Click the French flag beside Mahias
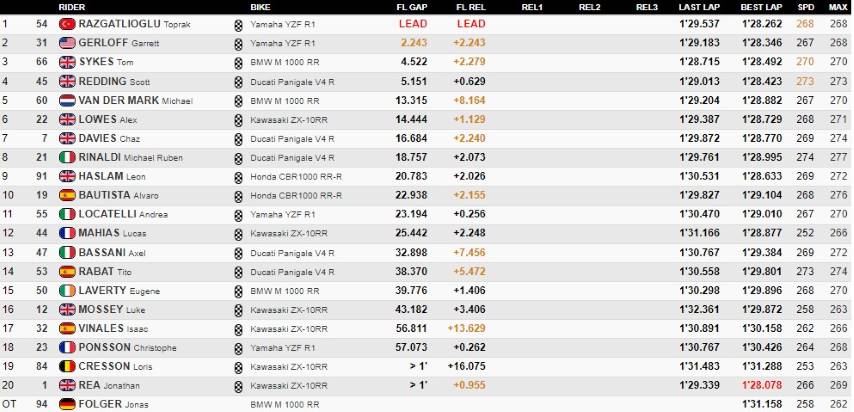The image size is (854, 412). click(67, 233)
